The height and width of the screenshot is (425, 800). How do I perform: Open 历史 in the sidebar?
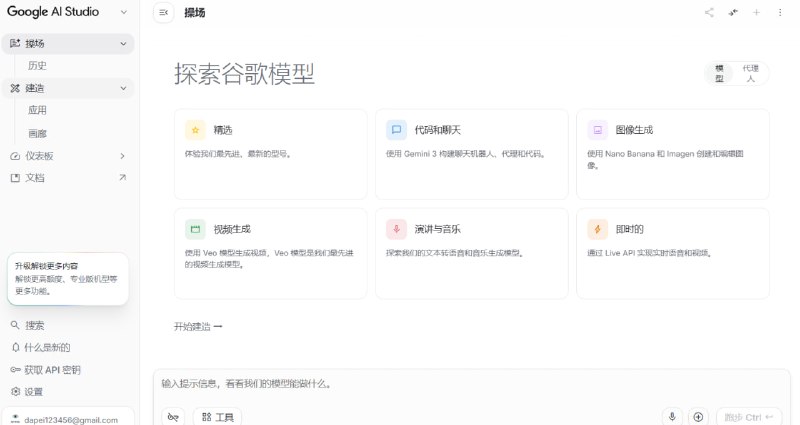click(x=37, y=66)
